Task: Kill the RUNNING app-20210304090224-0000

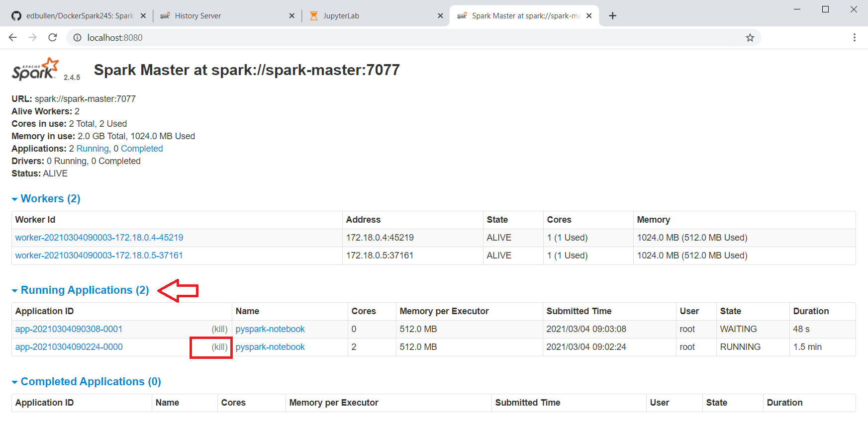Action: [x=219, y=347]
